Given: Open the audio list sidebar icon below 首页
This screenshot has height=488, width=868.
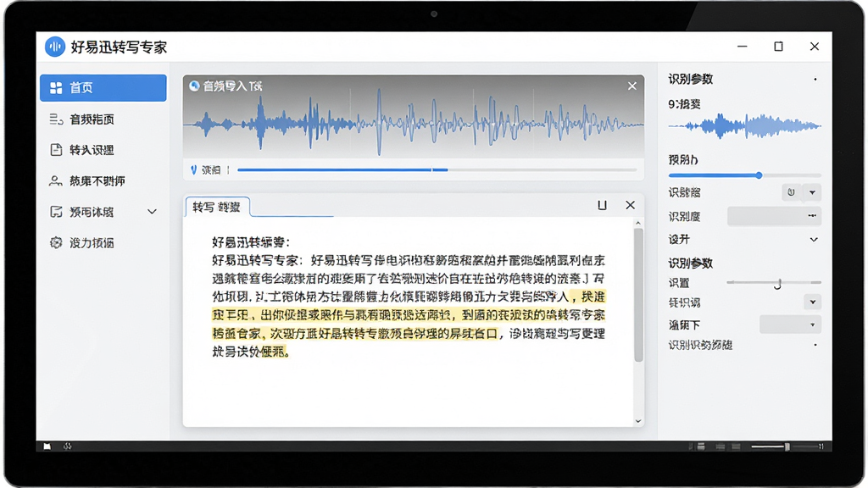Looking at the screenshot, I should (x=56, y=119).
